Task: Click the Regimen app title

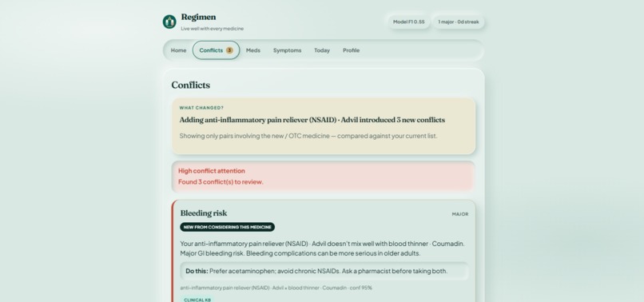Action: 198,17
